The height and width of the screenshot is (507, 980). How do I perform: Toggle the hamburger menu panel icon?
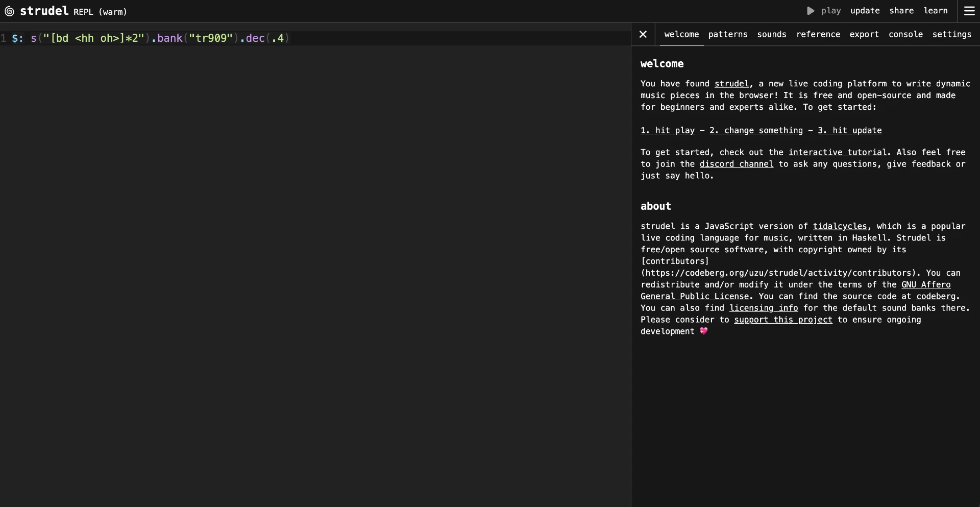tap(969, 11)
